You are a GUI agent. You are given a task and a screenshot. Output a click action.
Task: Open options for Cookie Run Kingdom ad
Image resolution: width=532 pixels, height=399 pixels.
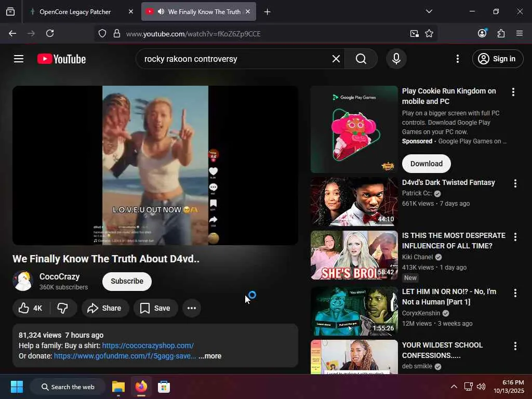click(x=513, y=92)
